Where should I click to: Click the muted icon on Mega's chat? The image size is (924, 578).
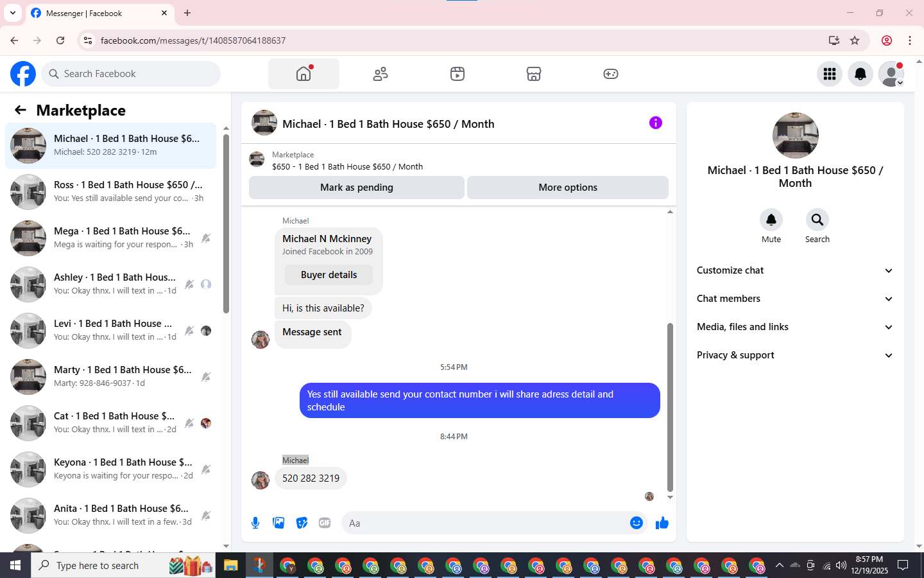[x=206, y=238]
